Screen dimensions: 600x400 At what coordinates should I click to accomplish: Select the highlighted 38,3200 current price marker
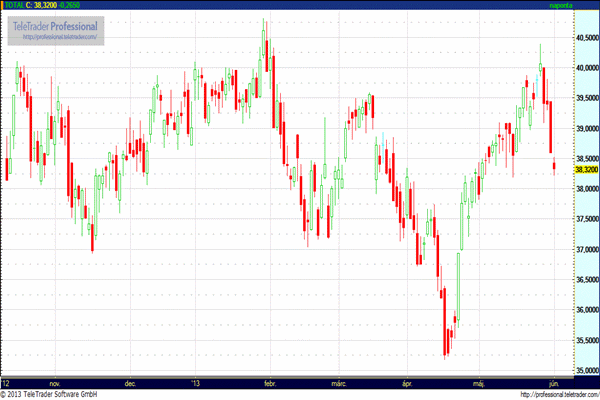tap(586, 170)
